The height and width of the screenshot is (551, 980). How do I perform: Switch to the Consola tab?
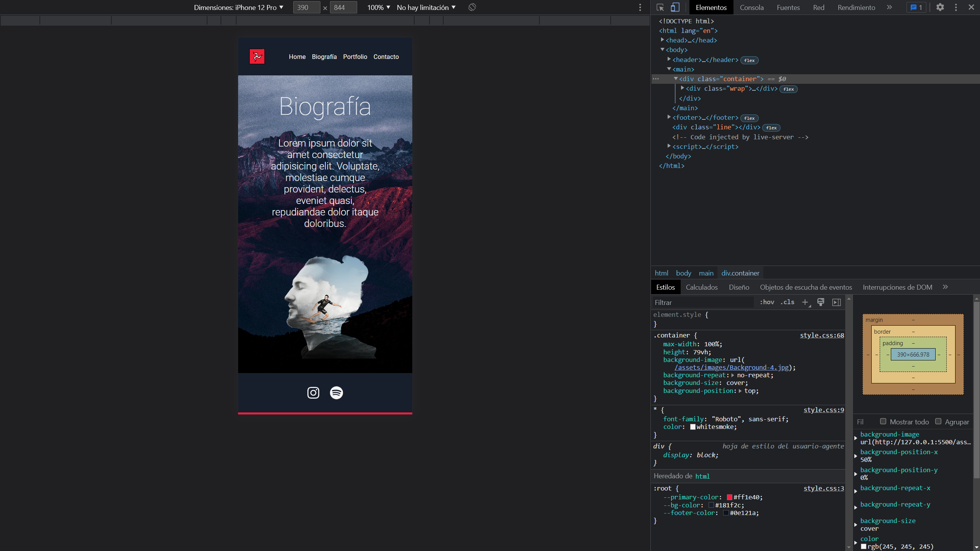tap(751, 7)
